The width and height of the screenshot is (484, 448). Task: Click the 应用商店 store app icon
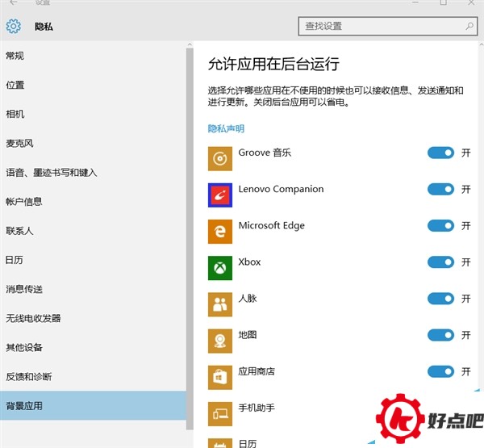tap(219, 377)
